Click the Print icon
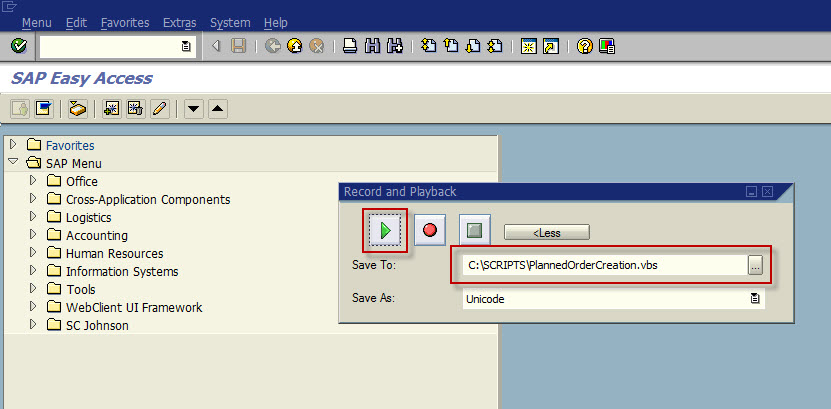Screen dimensions: 831x409 pos(350,47)
